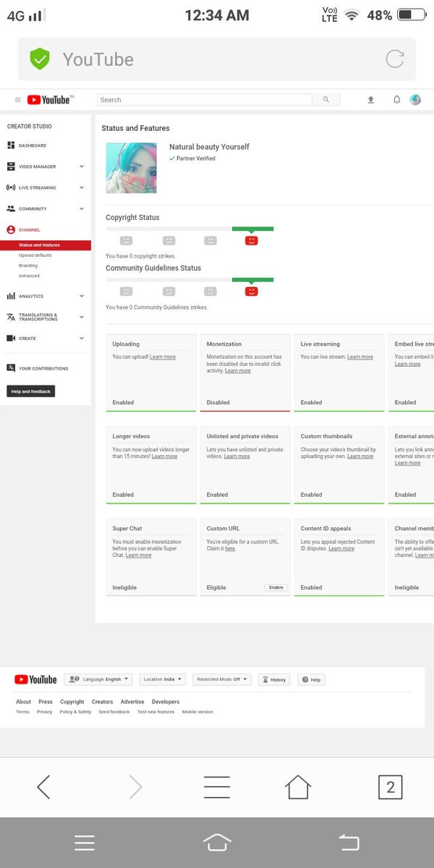
Task: Click the Dashboard sidebar icon
Action: [x=11, y=145]
